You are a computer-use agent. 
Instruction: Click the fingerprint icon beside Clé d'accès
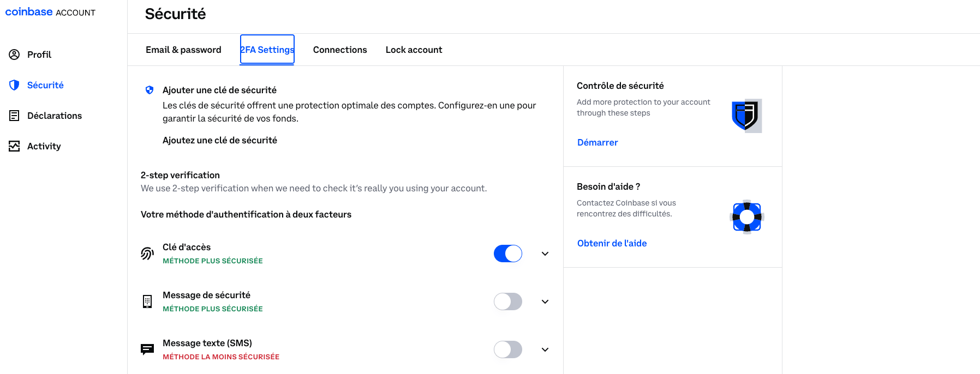(x=147, y=254)
